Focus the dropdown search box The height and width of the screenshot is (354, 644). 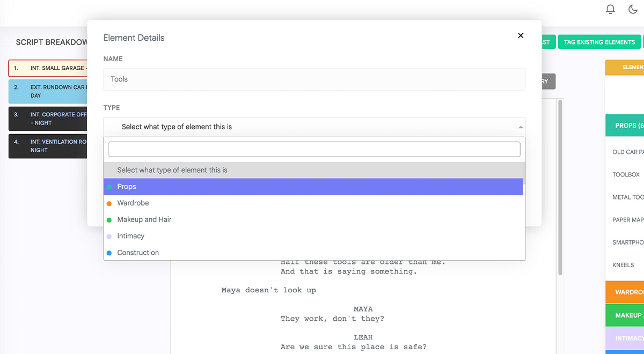[314, 149]
